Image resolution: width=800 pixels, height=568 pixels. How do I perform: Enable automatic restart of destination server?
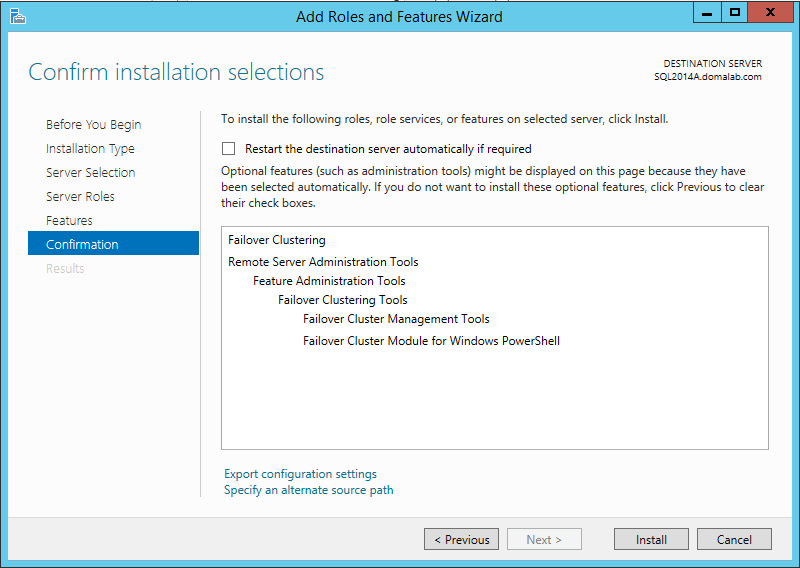pyautogui.click(x=229, y=149)
